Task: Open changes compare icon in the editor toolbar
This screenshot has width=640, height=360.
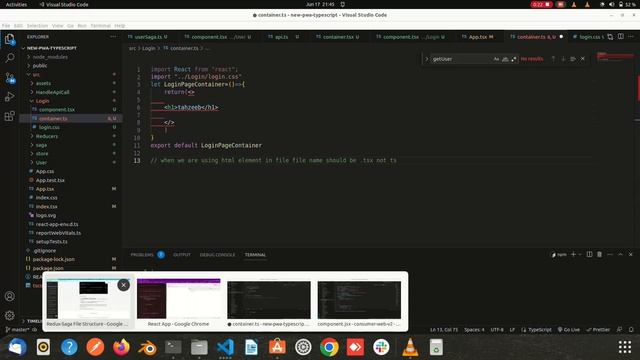Action: point(610,37)
